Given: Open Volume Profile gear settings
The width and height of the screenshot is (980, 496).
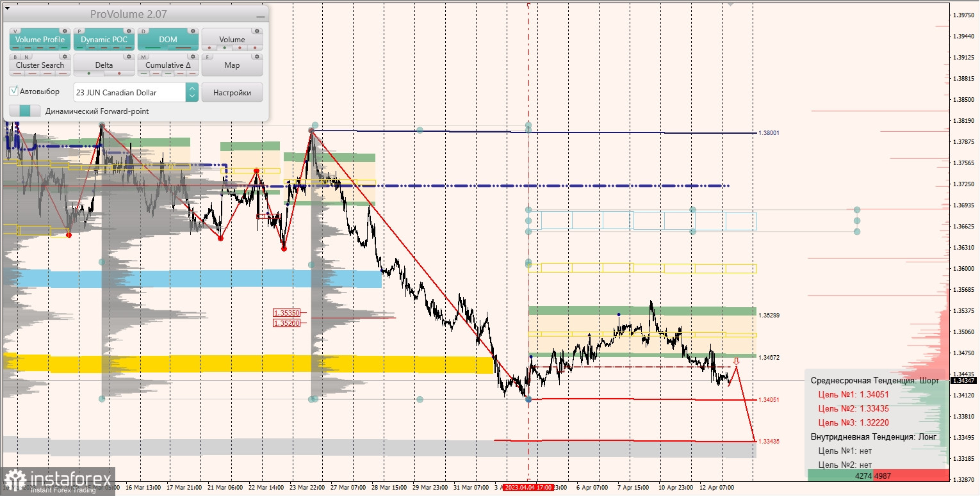Looking at the screenshot, I should coord(65,31).
